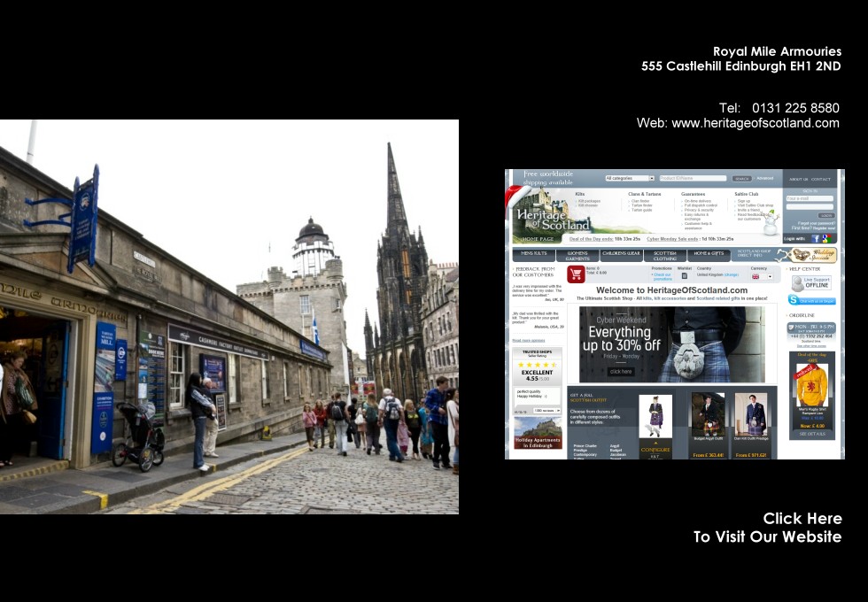This screenshot has height=602, width=868.
Task: Click the Clan finder link
Action: tap(640, 201)
